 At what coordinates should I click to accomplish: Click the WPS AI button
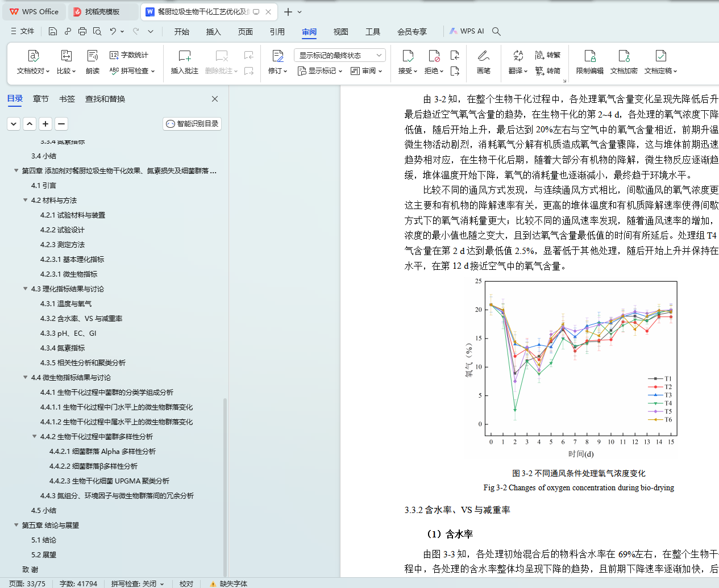tap(467, 31)
